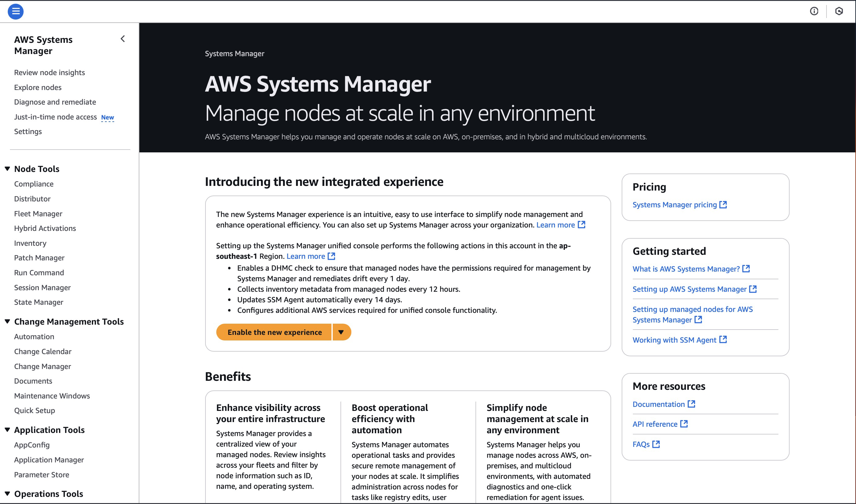Open the Amazon Q assistant icon
856x504 pixels.
click(839, 11)
